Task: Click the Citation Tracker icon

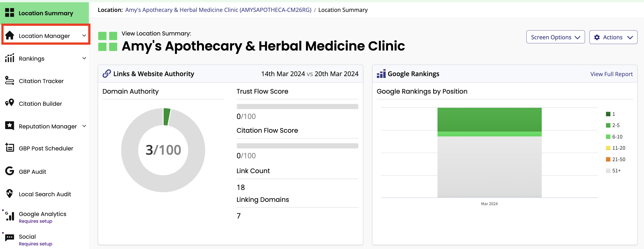Action: click(9, 81)
